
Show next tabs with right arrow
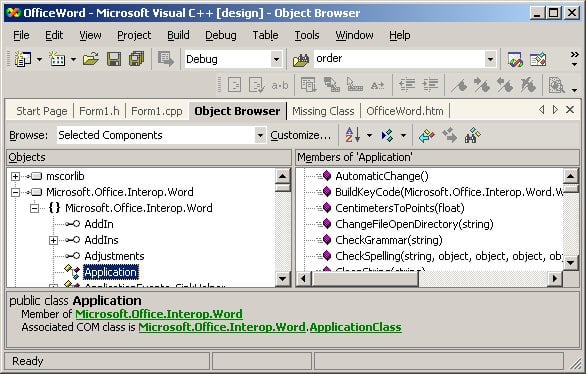(x=555, y=109)
